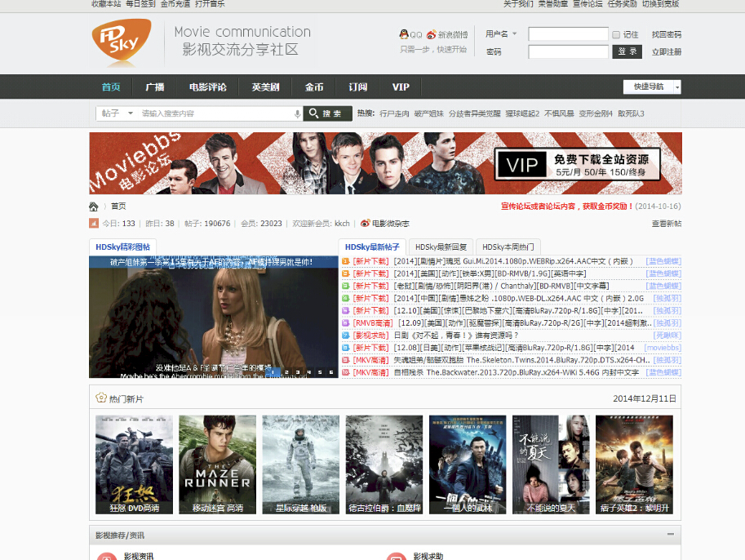Focus the search content input field

[x=216, y=113]
